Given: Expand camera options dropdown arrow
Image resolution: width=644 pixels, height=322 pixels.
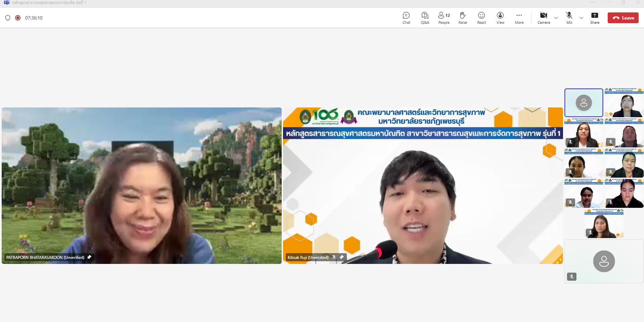Looking at the screenshot, I should click(556, 18).
